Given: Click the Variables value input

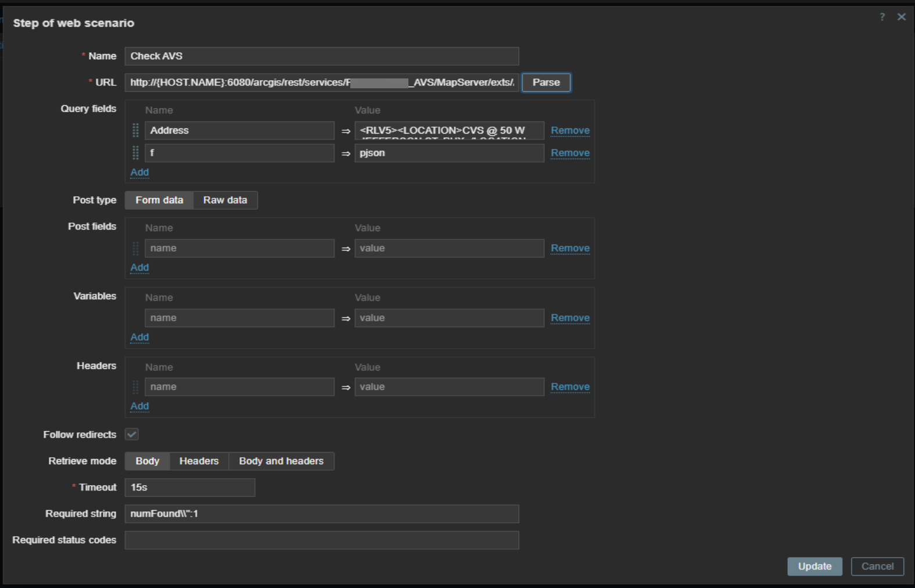Looking at the screenshot, I should (449, 318).
